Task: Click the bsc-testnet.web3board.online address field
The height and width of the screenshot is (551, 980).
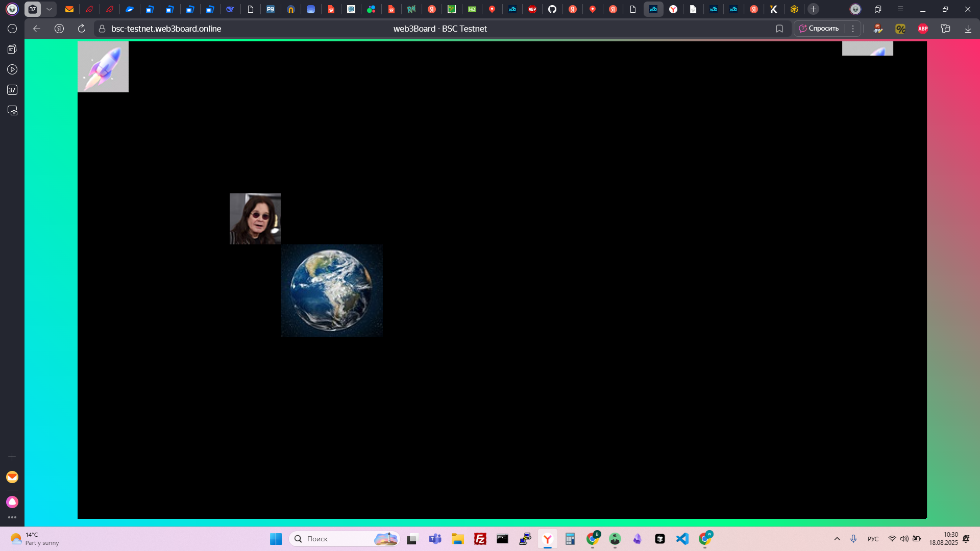Action: click(166, 29)
